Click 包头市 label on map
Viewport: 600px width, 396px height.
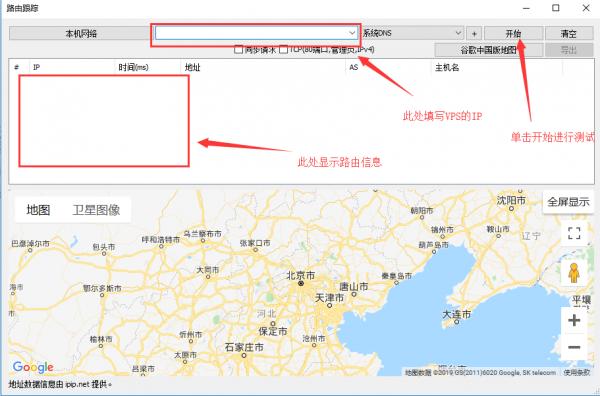click(x=104, y=247)
